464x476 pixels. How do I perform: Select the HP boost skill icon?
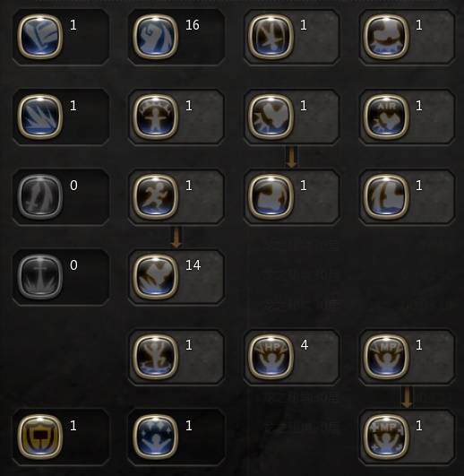pyautogui.click(x=271, y=357)
